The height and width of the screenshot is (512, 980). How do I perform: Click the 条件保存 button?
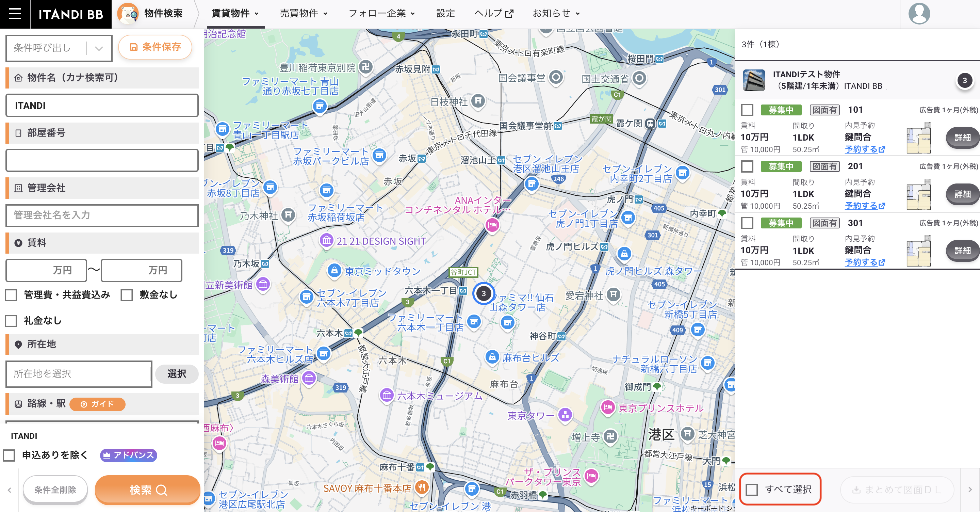[x=155, y=47]
